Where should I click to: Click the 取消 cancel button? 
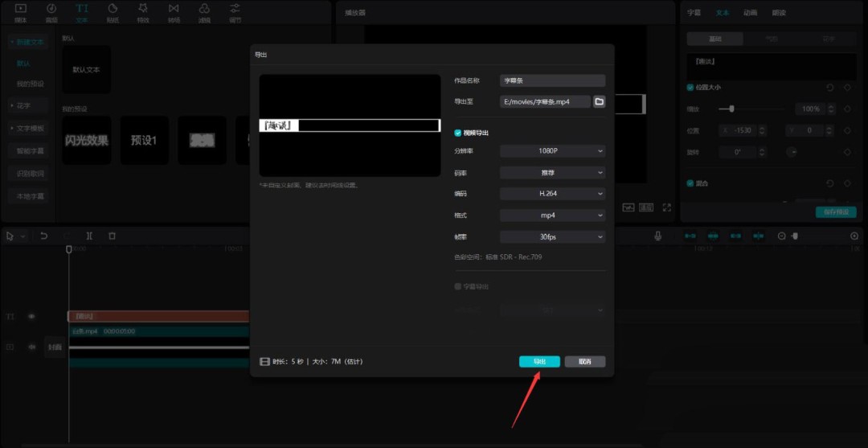tap(584, 362)
